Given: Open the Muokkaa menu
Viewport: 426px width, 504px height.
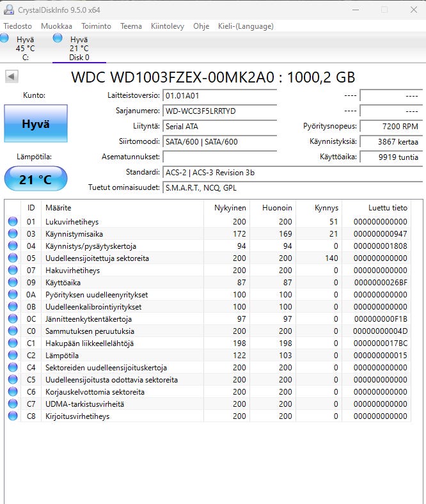Looking at the screenshot, I should [56, 26].
